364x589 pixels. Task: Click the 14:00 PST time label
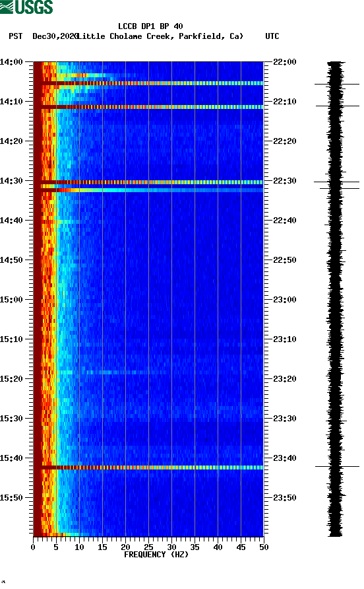click(11, 62)
